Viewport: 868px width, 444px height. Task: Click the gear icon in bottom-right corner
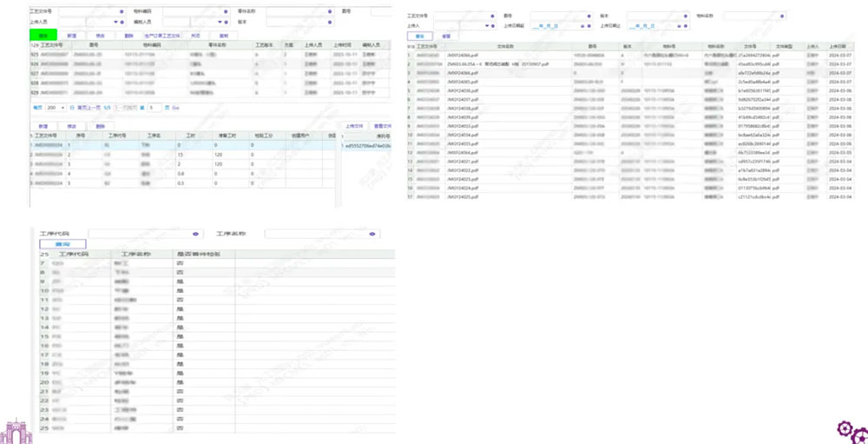click(850, 430)
